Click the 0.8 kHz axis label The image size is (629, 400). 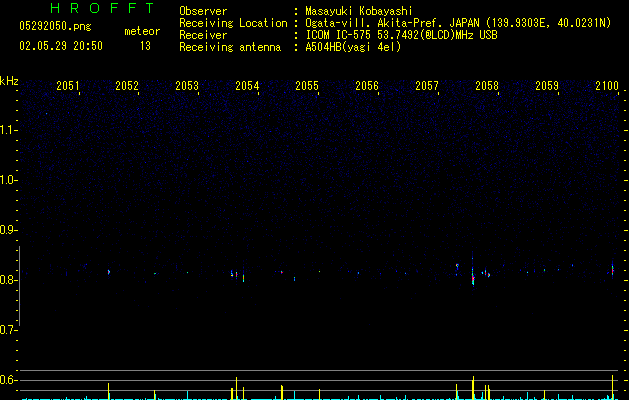(9, 280)
